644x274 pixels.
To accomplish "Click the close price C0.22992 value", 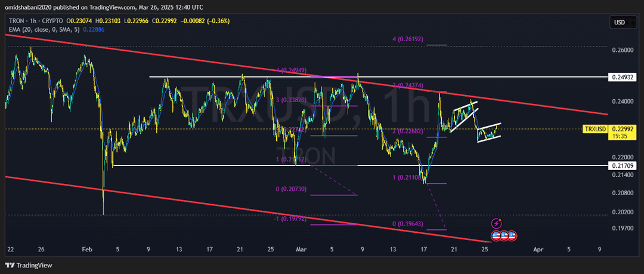I will 165,20.
